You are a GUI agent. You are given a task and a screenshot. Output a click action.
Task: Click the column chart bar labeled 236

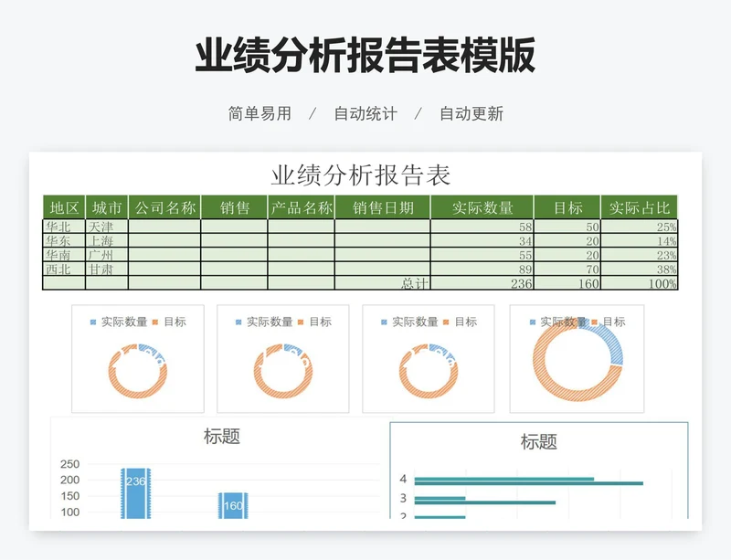(x=135, y=493)
